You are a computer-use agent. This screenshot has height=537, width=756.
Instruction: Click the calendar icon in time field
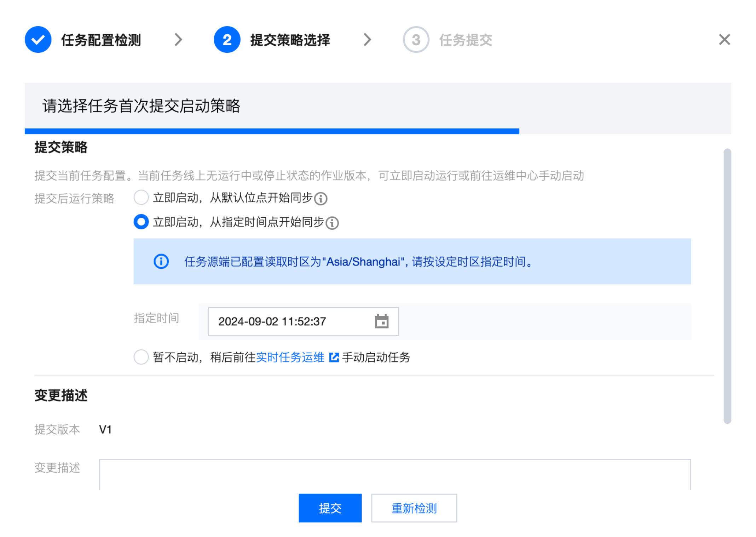point(381,321)
